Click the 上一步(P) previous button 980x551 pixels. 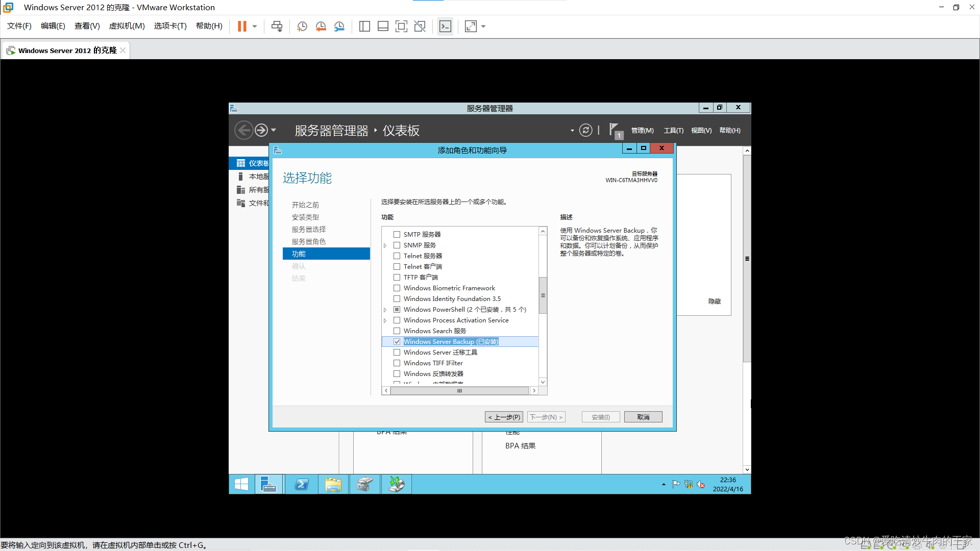504,417
